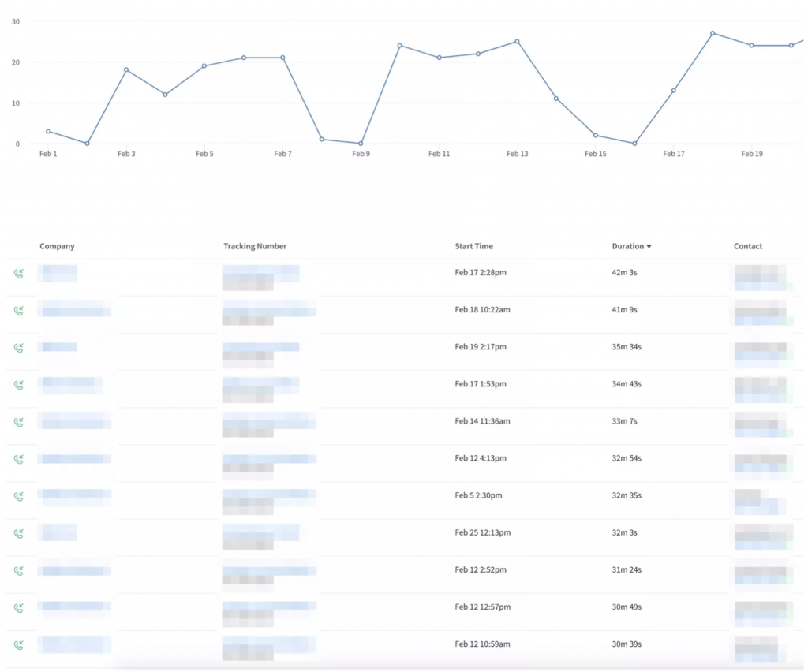Click the call icon for the 34m 43s call
808x672 pixels.
[x=18, y=385]
